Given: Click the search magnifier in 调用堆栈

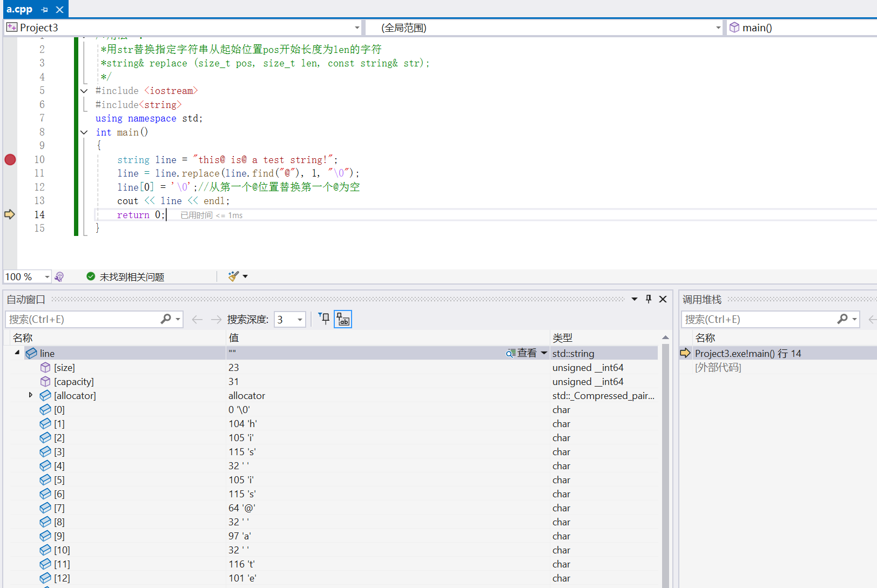Looking at the screenshot, I should click(x=842, y=319).
